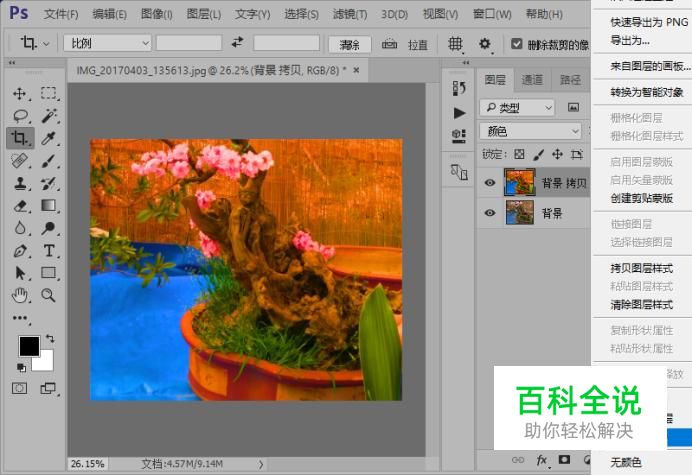This screenshot has height=475, width=692.
Task: Expand the collapsed panel dock arrows
Action: pos(466,62)
